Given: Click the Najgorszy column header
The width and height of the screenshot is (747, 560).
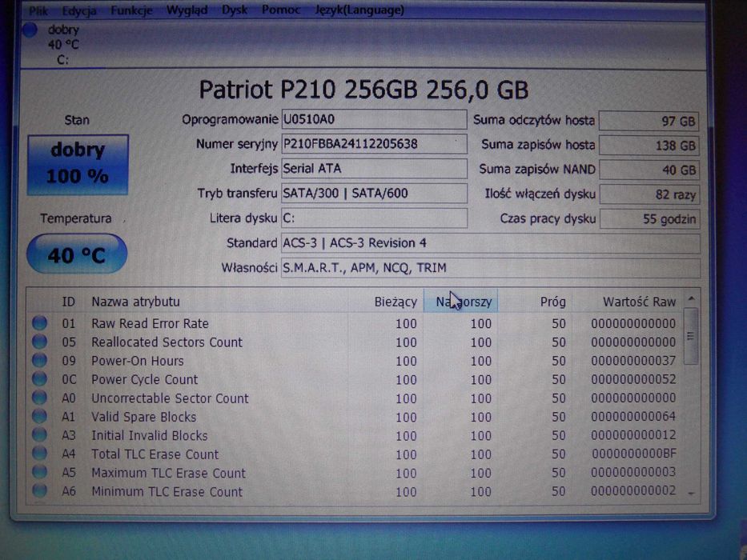Looking at the screenshot, I should tap(461, 302).
